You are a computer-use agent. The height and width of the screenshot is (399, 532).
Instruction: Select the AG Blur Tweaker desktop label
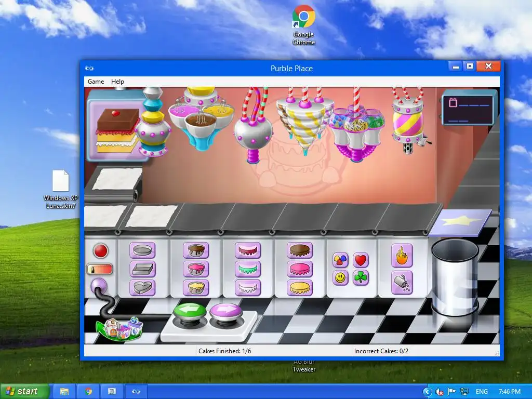[x=304, y=366]
